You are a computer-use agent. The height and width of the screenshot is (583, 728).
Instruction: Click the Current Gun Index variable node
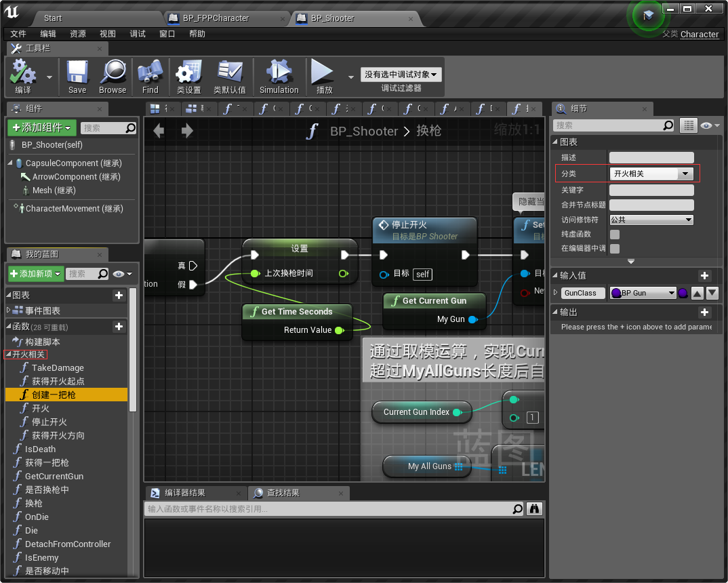[421, 412]
